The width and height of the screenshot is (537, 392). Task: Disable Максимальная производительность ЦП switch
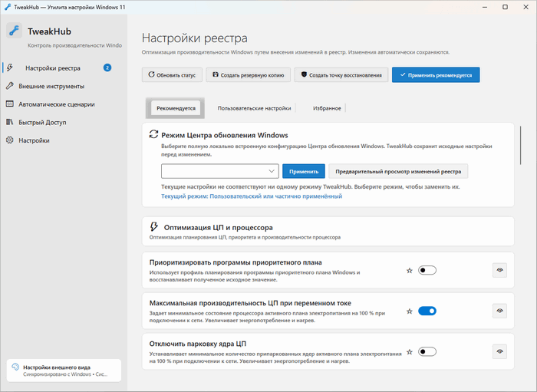click(x=427, y=311)
